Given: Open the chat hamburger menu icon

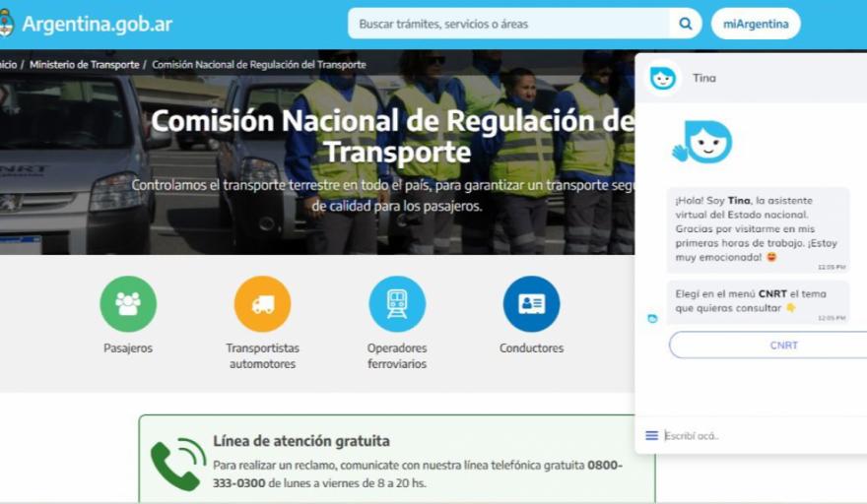Looking at the screenshot, I should click(x=652, y=435).
